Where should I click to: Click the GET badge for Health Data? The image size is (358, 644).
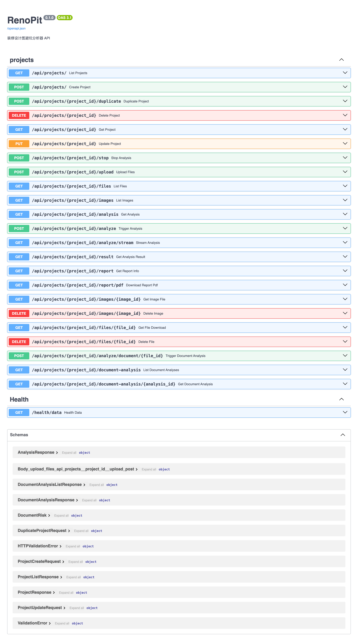tap(19, 413)
